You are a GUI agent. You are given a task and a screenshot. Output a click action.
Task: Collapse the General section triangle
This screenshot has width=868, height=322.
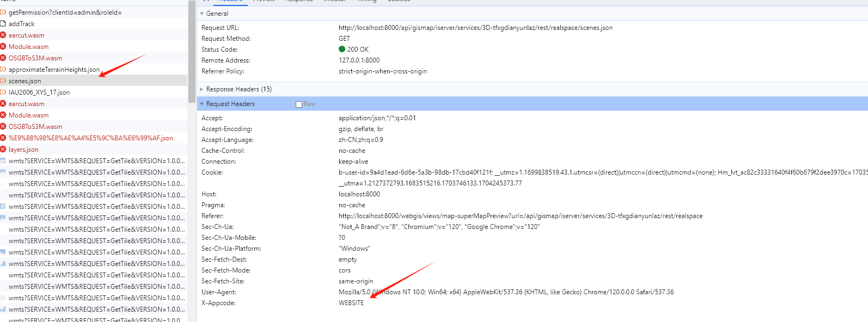[202, 14]
